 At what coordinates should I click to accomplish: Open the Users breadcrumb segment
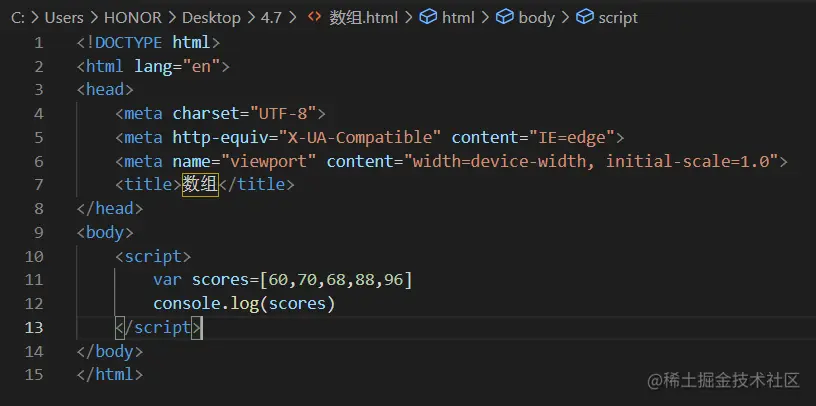coord(64,18)
